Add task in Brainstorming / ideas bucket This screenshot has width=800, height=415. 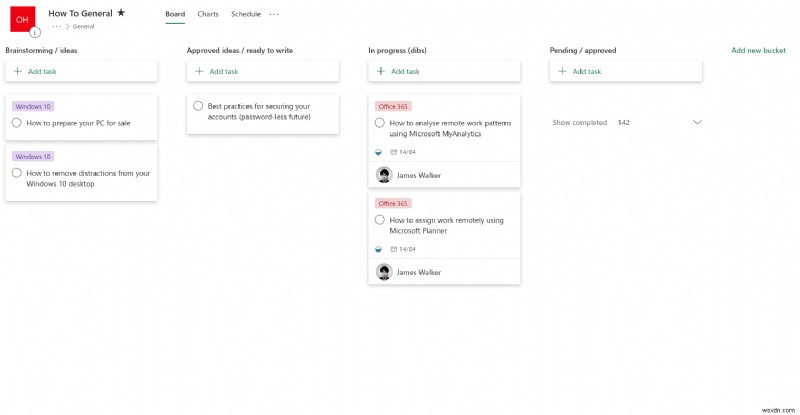click(x=82, y=71)
